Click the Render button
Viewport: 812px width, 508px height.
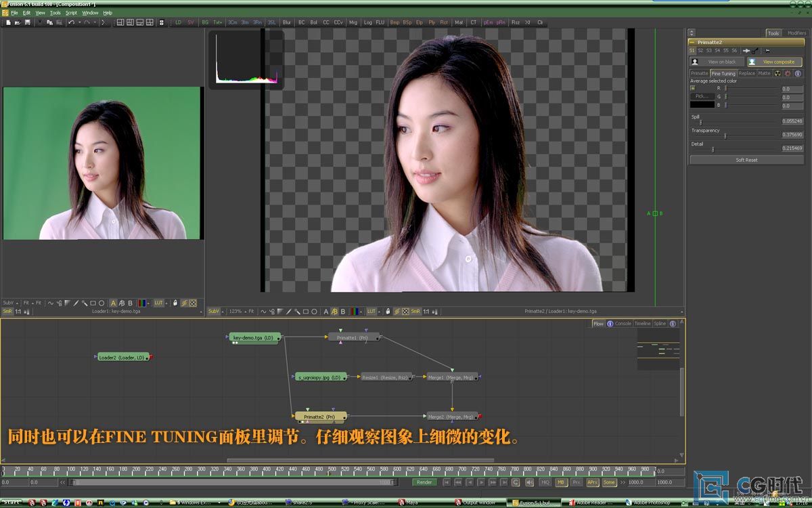(x=424, y=482)
